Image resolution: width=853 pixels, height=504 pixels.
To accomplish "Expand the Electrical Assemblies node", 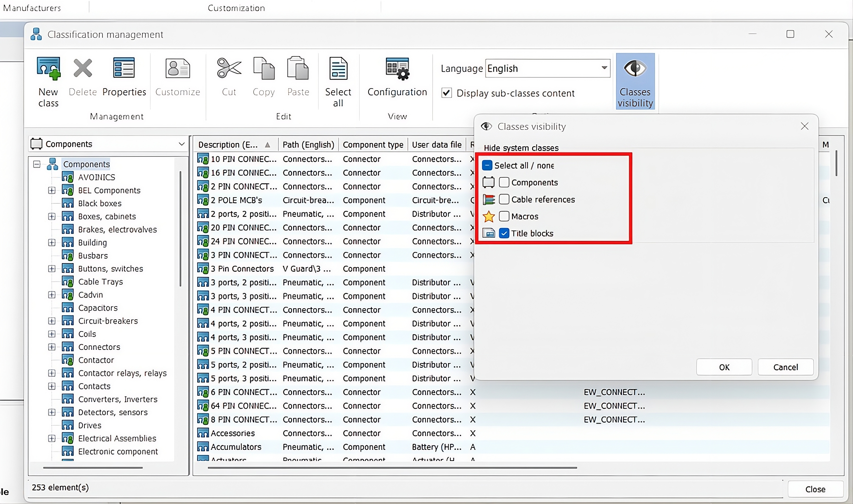I will (52, 438).
